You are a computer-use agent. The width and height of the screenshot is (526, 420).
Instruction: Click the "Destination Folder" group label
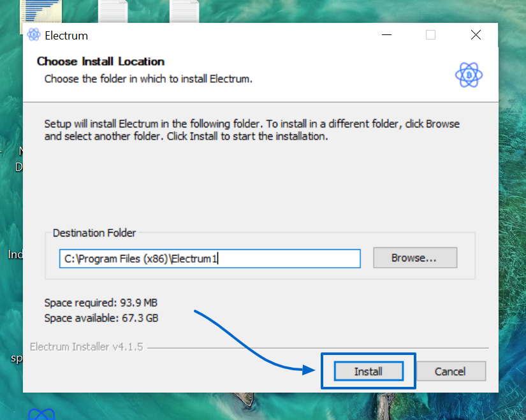coord(94,233)
